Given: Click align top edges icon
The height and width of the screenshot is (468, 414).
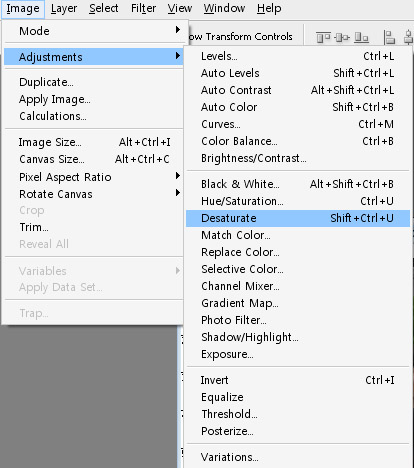Looking at the screenshot, I should (323, 37).
